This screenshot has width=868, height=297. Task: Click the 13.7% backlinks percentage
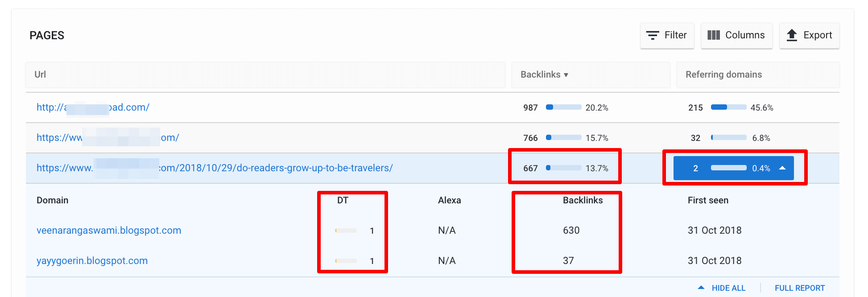597,168
